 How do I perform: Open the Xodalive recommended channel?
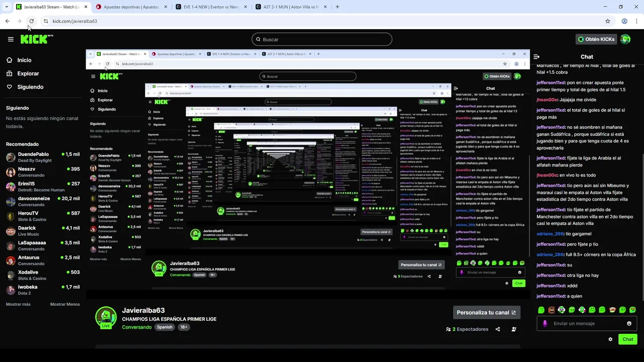43,275
